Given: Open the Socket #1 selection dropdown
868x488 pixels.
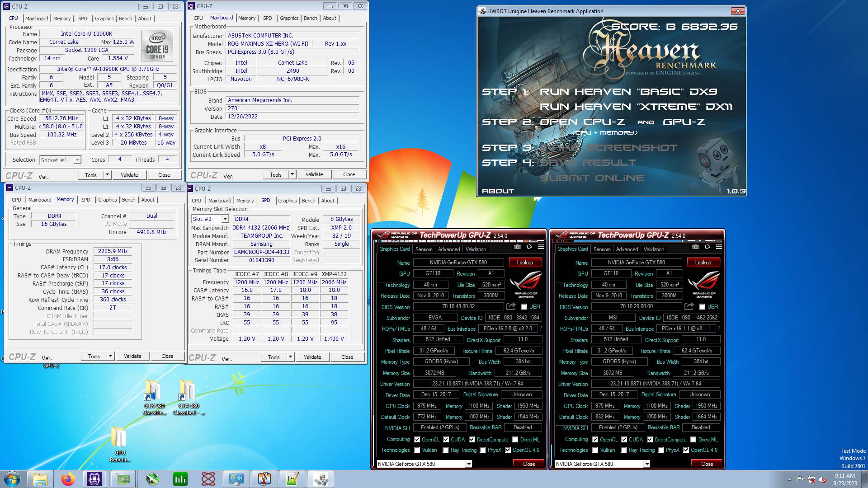Looking at the screenshot, I should [x=60, y=160].
